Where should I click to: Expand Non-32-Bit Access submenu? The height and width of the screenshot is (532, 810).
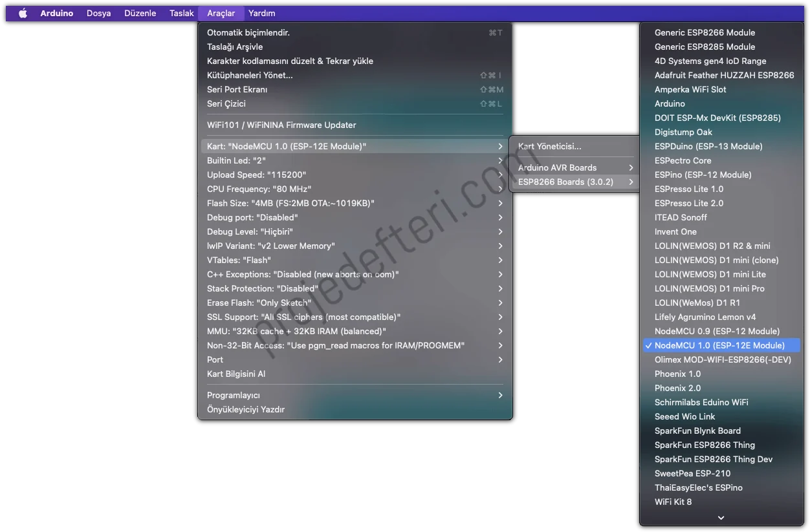(355, 345)
